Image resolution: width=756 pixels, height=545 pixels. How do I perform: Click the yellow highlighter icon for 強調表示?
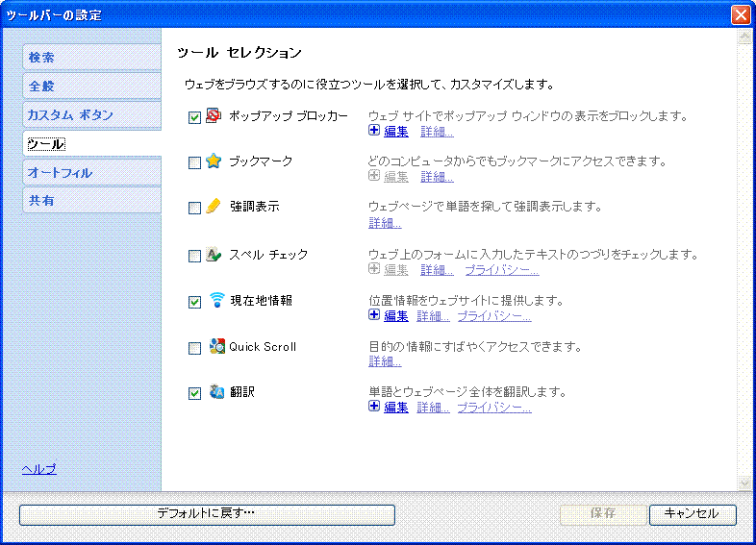(214, 207)
